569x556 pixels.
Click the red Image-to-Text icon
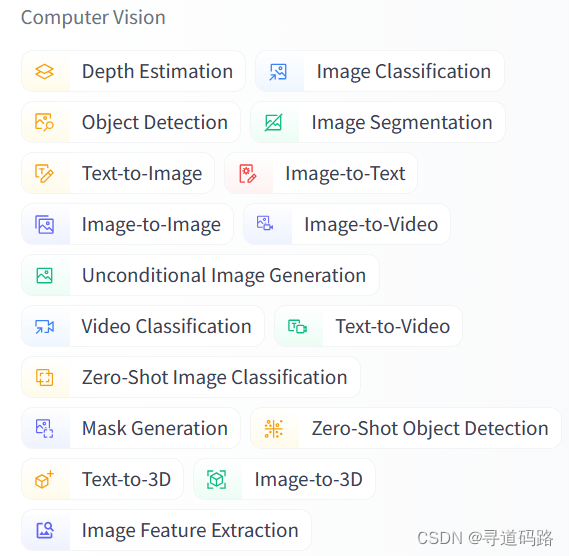coord(247,173)
